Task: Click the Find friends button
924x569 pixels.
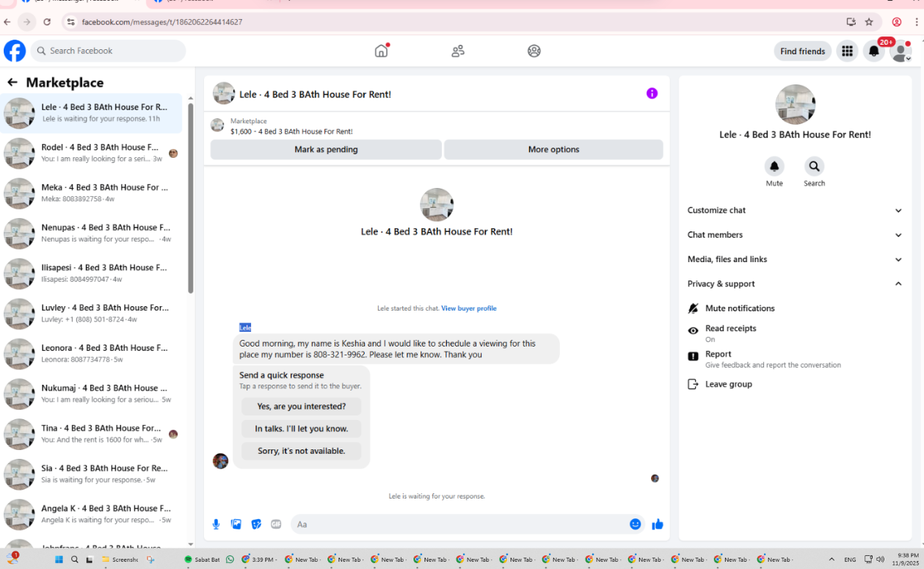Action: 802,51
